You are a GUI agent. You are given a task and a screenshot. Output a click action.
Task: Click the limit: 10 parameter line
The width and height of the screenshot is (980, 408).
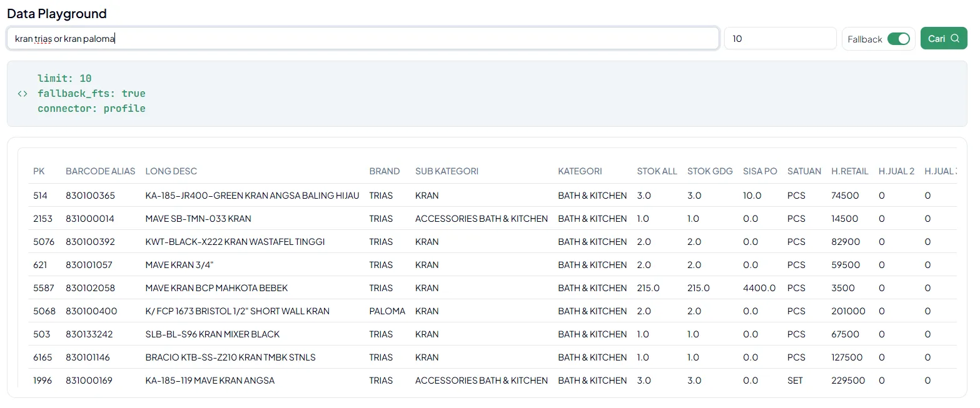click(64, 79)
